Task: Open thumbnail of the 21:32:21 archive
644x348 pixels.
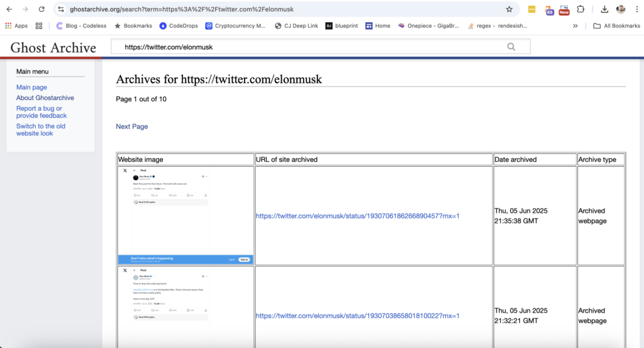Action: click(x=186, y=307)
